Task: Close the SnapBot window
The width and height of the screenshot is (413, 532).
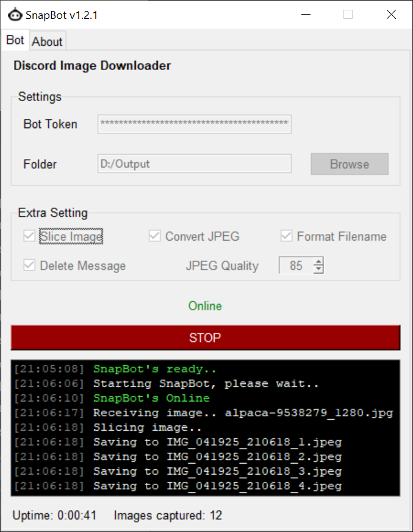Action: pyautogui.click(x=391, y=15)
